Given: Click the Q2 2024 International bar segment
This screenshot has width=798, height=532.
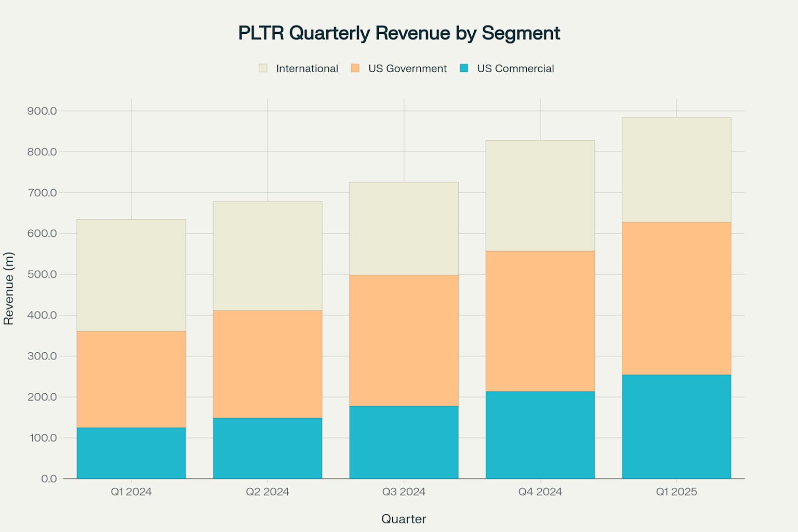Looking at the screenshot, I should (x=268, y=256).
